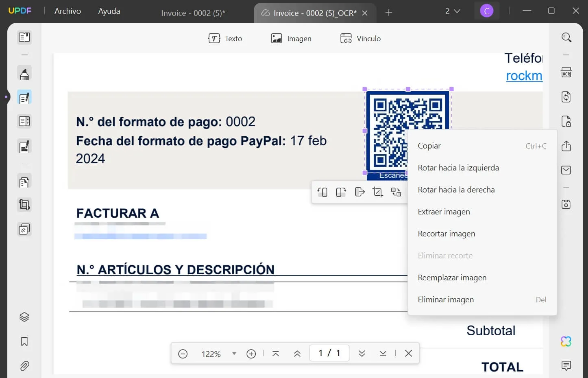Send the file by email
This screenshot has width=588, height=378.
pos(566,170)
